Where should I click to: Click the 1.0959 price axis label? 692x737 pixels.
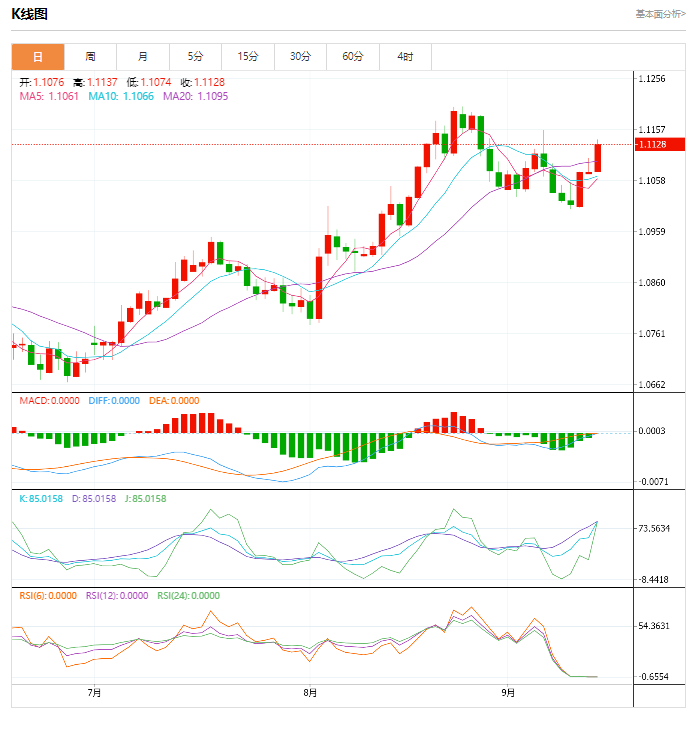pos(652,231)
